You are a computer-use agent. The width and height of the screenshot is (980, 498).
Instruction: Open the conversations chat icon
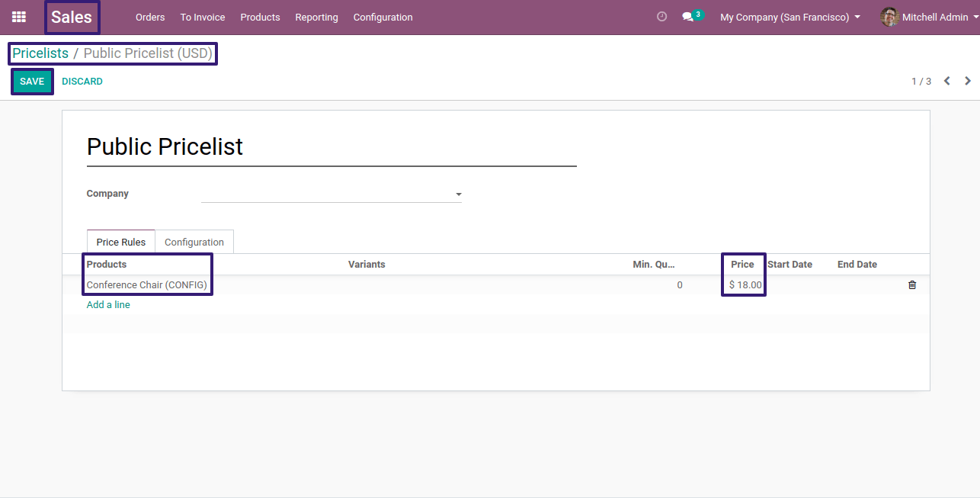[687, 17]
